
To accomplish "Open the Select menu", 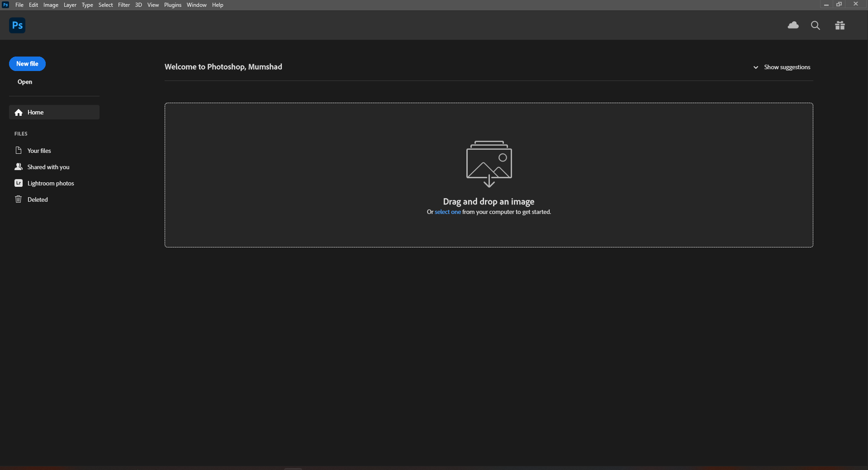I will tap(105, 5).
